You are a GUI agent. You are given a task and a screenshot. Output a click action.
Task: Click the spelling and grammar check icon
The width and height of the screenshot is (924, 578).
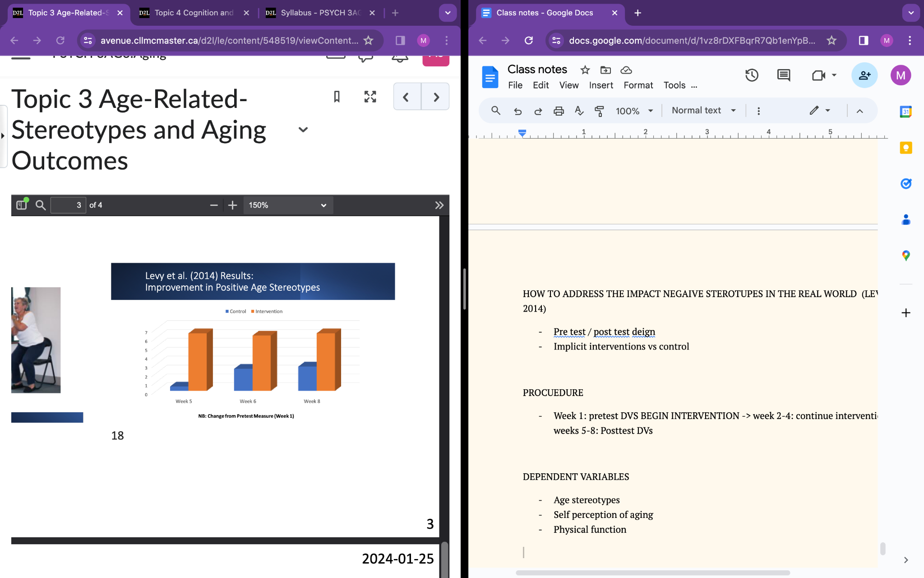click(579, 111)
